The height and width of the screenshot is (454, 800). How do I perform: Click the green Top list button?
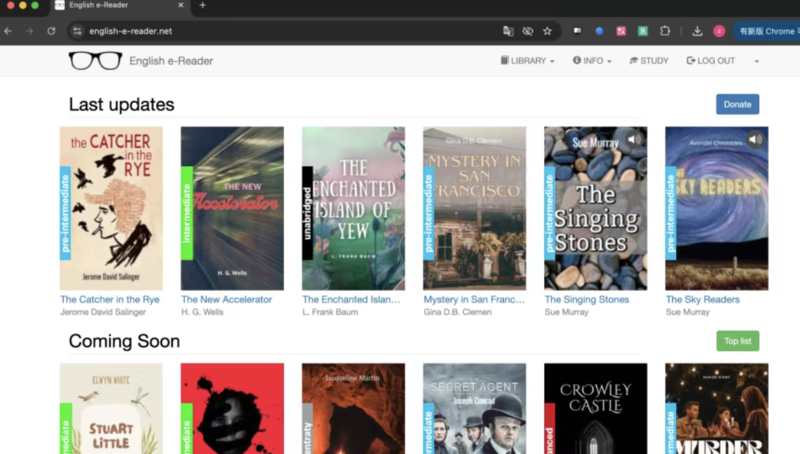(737, 341)
